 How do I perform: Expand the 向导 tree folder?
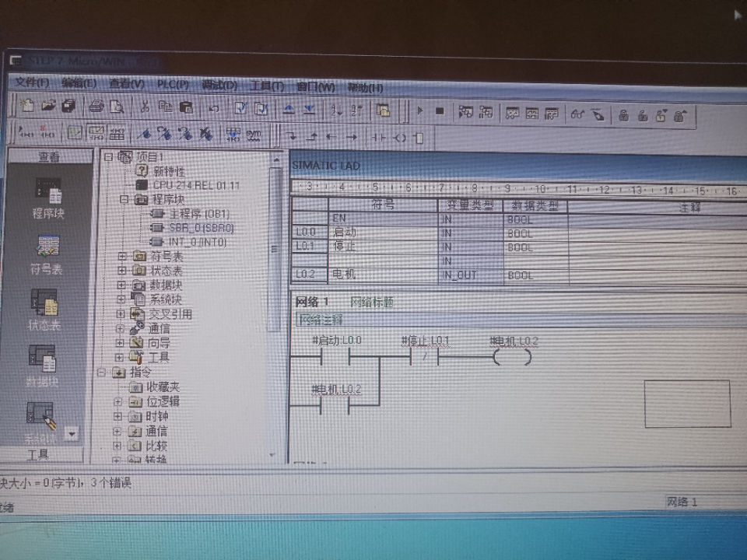(x=120, y=343)
